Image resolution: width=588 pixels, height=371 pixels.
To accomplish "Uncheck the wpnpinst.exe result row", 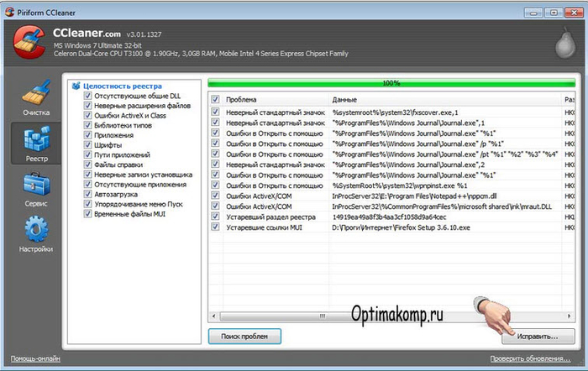I will click(215, 185).
